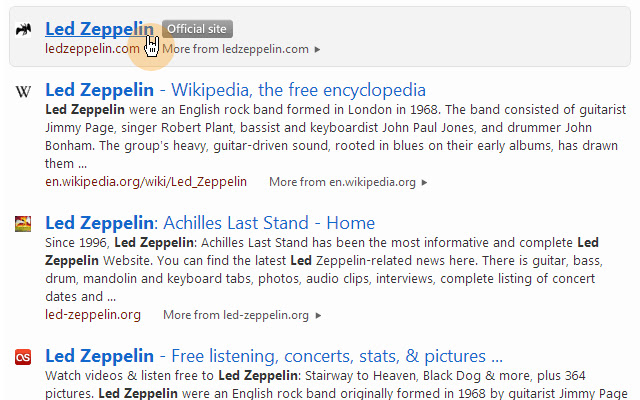Click en.wikipedia.org/wiki/Led_Zeppelin URL
The height and width of the screenshot is (400, 640).
coord(146,182)
